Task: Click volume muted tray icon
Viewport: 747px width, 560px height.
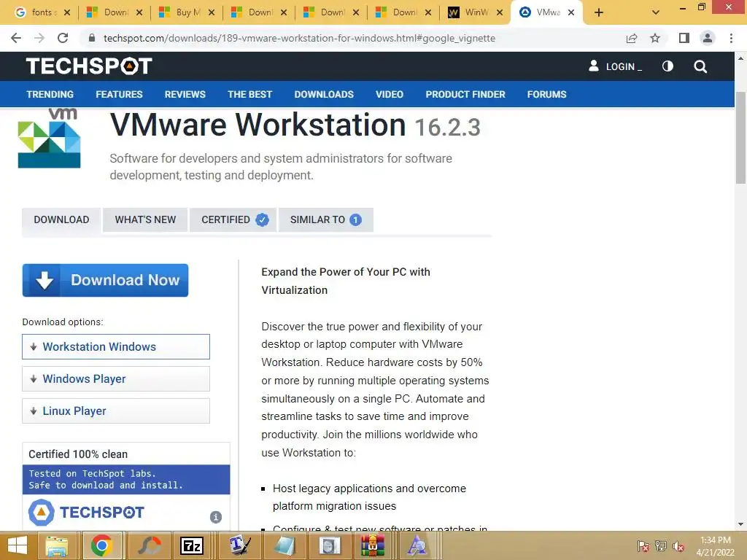Action: (x=678, y=546)
